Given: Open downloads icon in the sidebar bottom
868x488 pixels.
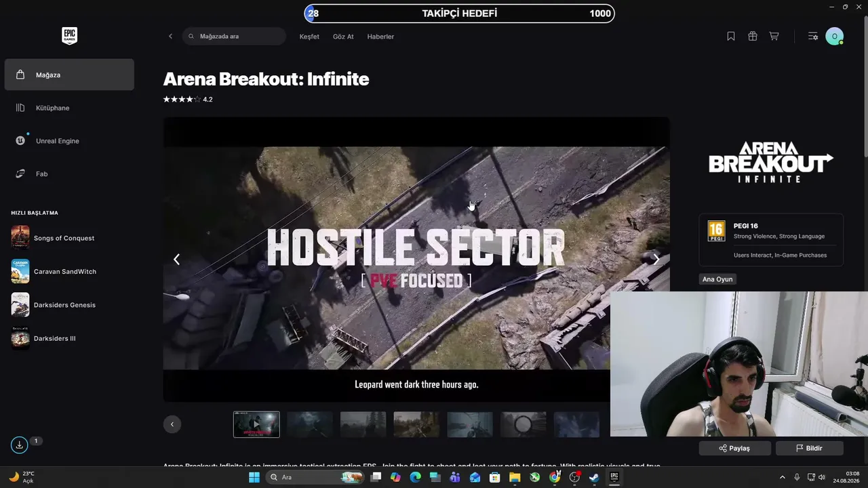Looking at the screenshot, I should click(19, 445).
